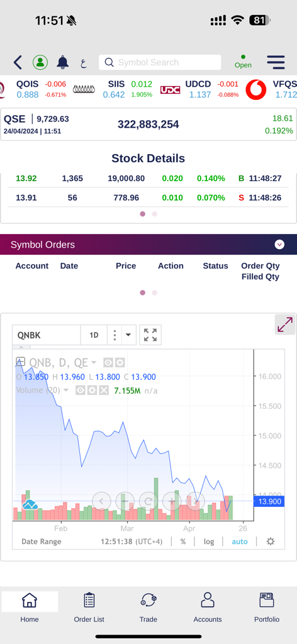Open Volume (20) indicator dropdown arrow
297x644 pixels.
click(66, 390)
